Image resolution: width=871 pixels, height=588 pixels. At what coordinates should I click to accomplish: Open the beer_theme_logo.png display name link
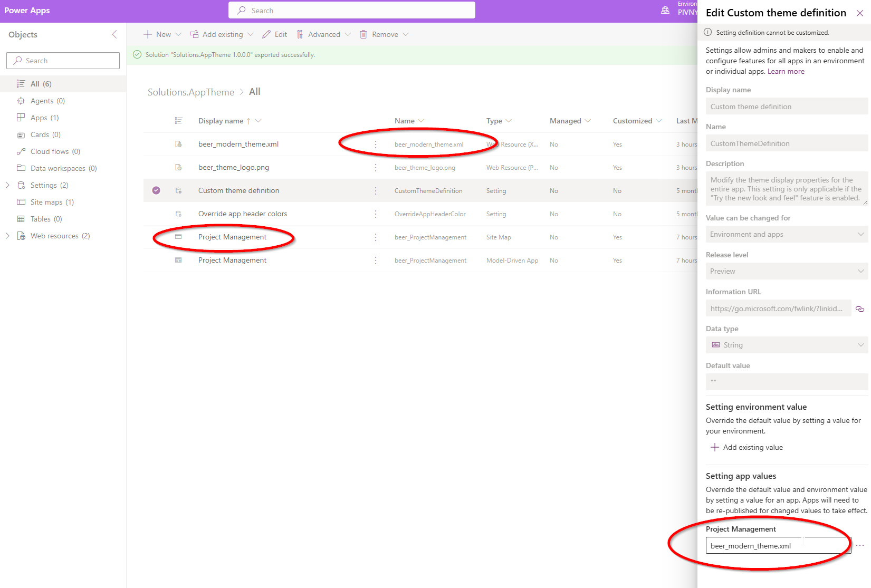[x=234, y=167]
